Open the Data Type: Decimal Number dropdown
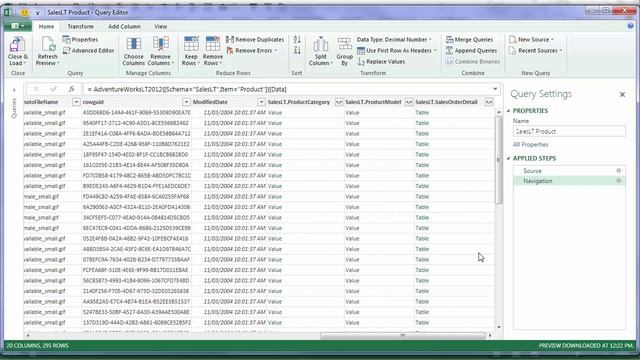 (x=394, y=40)
